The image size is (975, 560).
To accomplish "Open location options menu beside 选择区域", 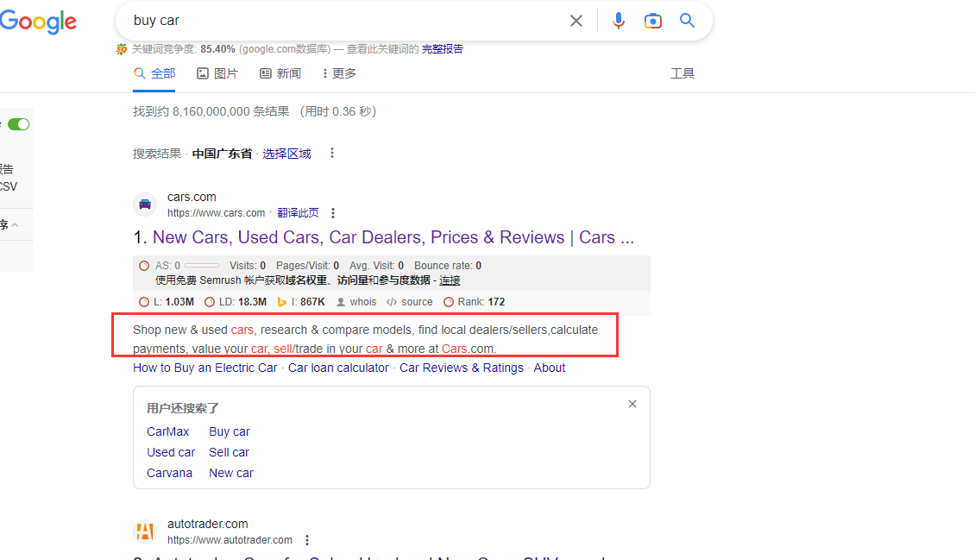I will [x=332, y=153].
